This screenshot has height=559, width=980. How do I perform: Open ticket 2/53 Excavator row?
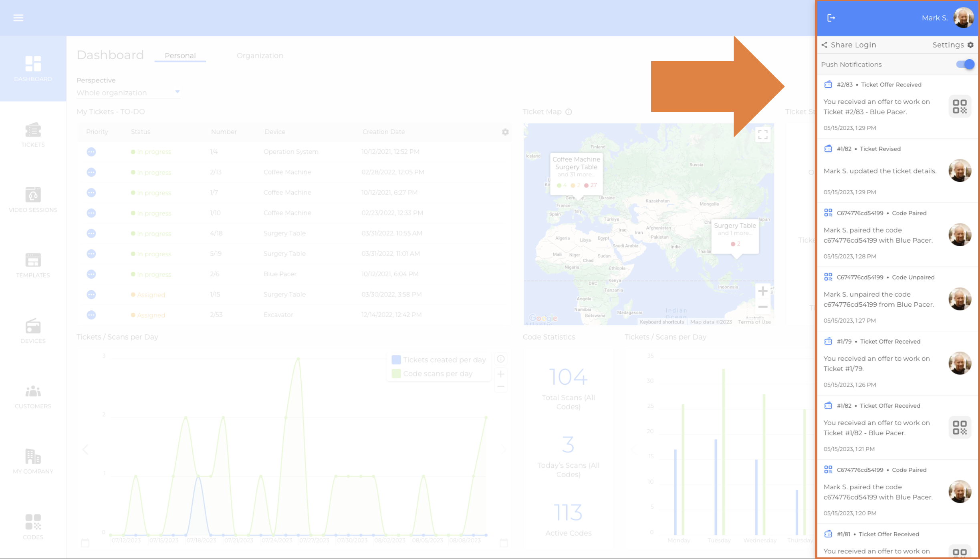tap(294, 315)
